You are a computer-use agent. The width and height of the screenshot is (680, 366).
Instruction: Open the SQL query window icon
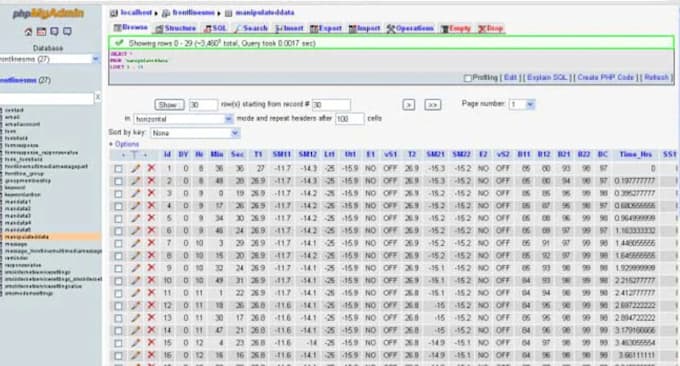(x=41, y=32)
